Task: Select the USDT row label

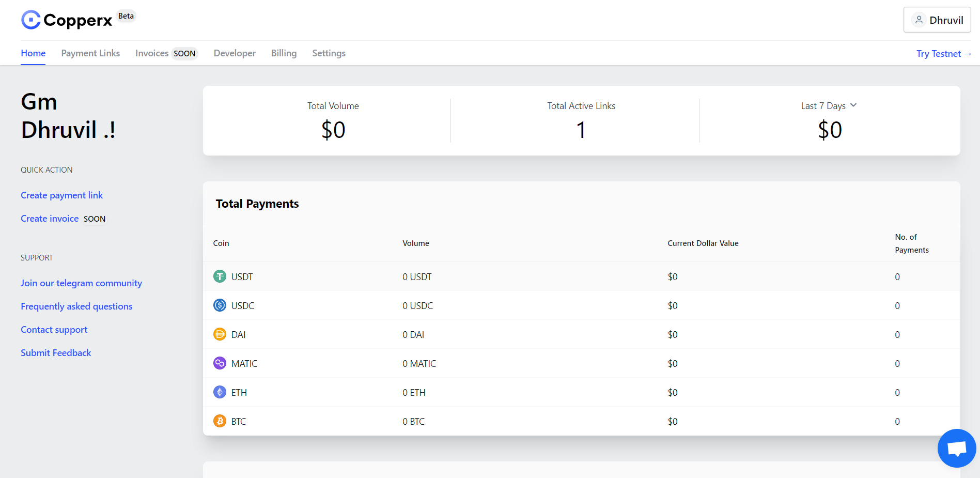Action: pyautogui.click(x=242, y=277)
